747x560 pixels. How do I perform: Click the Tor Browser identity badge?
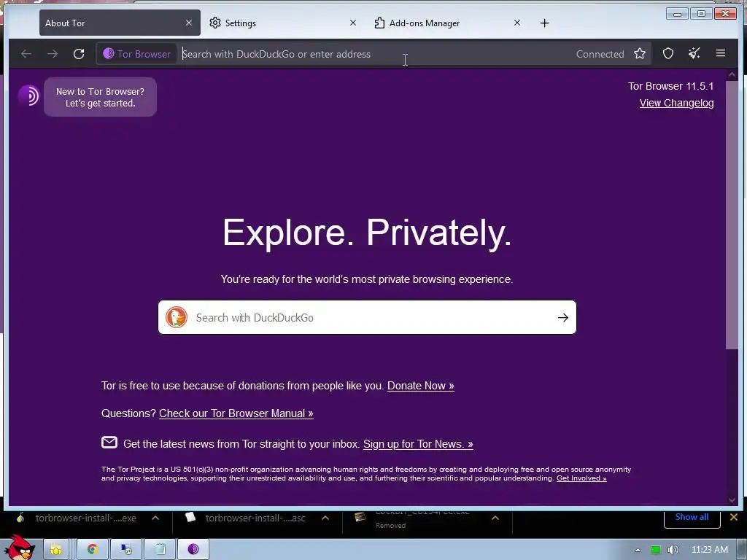(136, 54)
